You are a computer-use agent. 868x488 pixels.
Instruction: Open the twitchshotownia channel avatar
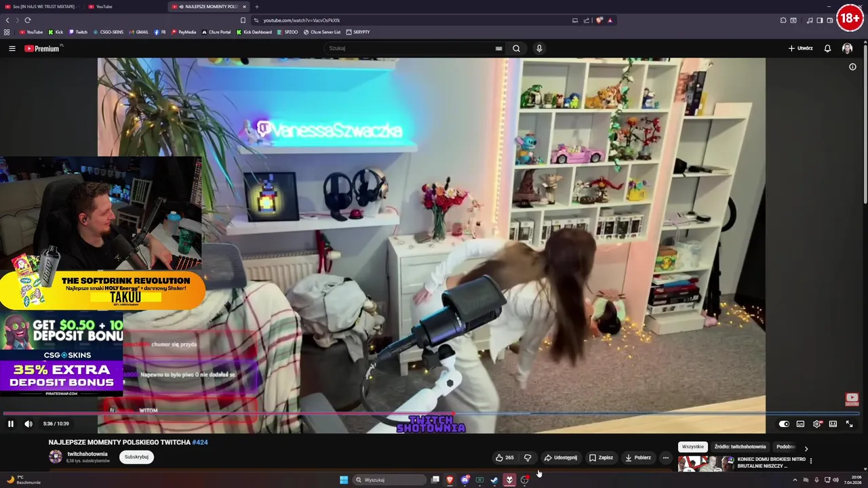56,457
